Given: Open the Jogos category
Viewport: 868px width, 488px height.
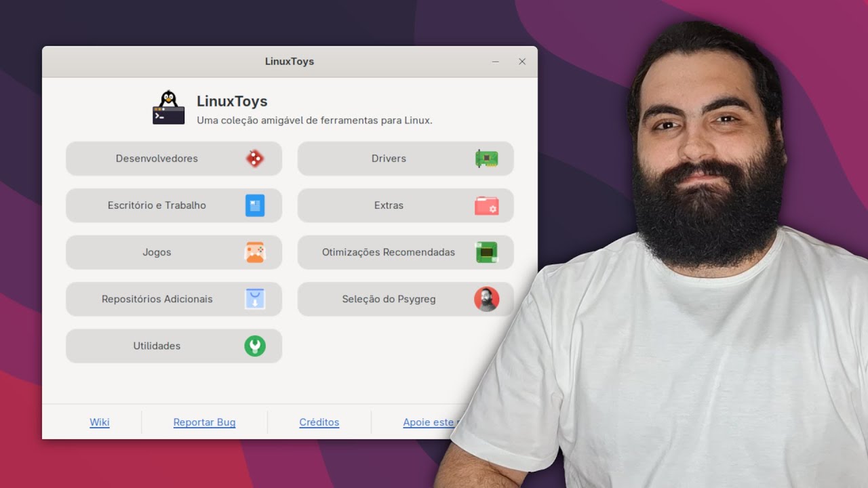Looking at the screenshot, I should click(174, 252).
